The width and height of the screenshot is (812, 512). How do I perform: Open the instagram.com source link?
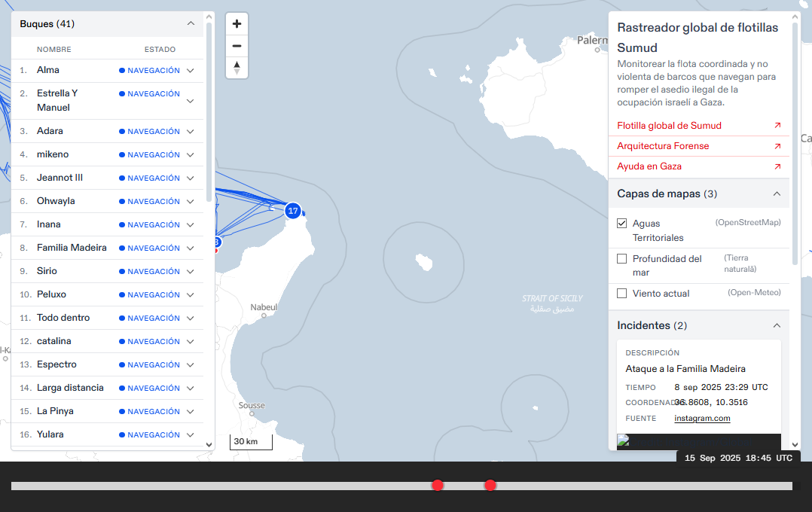[702, 419]
